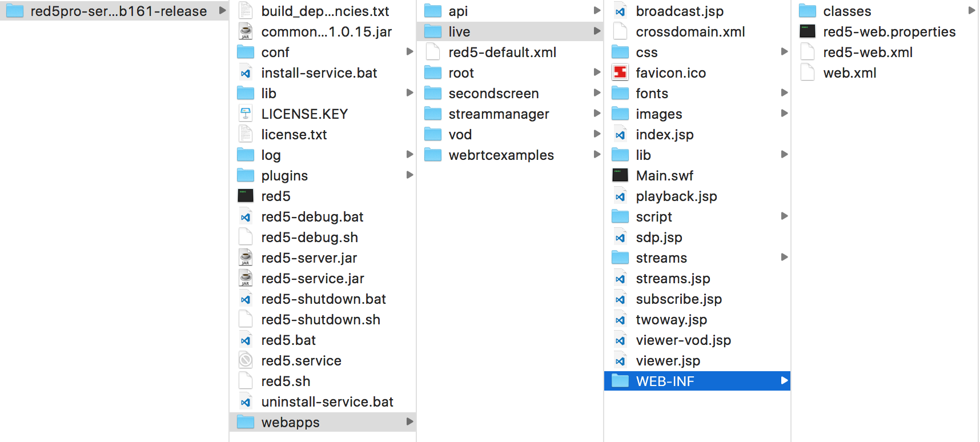Select the red5.bat file name
The height and width of the screenshot is (442, 980).
coord(288,340)
